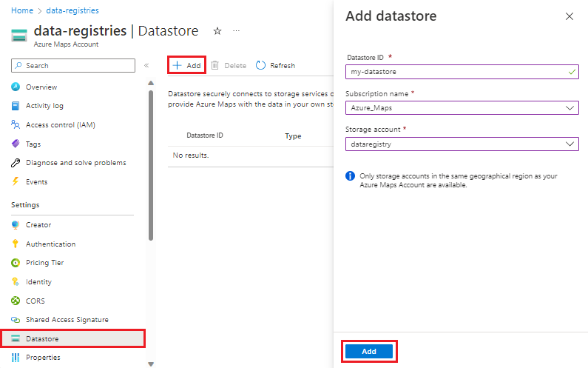Click the Identity key icon
This screenshot has width=588, height=368.
pos(16,281)
